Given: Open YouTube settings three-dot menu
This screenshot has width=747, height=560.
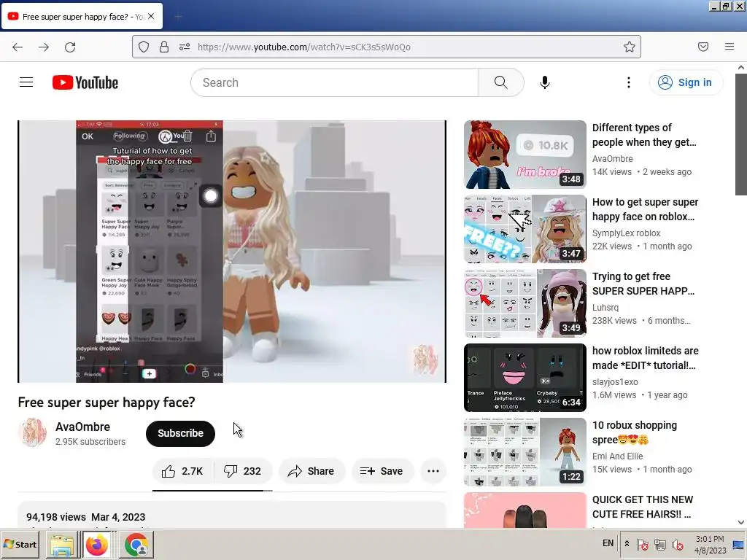Looking at the screenshot, I should (x=628, y=82).
